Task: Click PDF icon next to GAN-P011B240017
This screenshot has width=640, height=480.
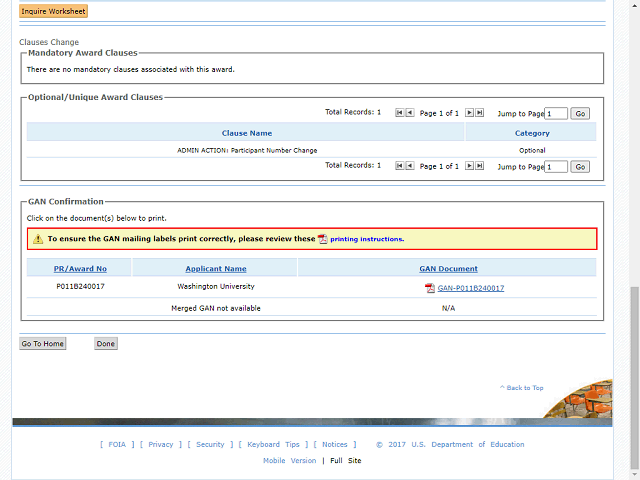Action: coord(430,288)
